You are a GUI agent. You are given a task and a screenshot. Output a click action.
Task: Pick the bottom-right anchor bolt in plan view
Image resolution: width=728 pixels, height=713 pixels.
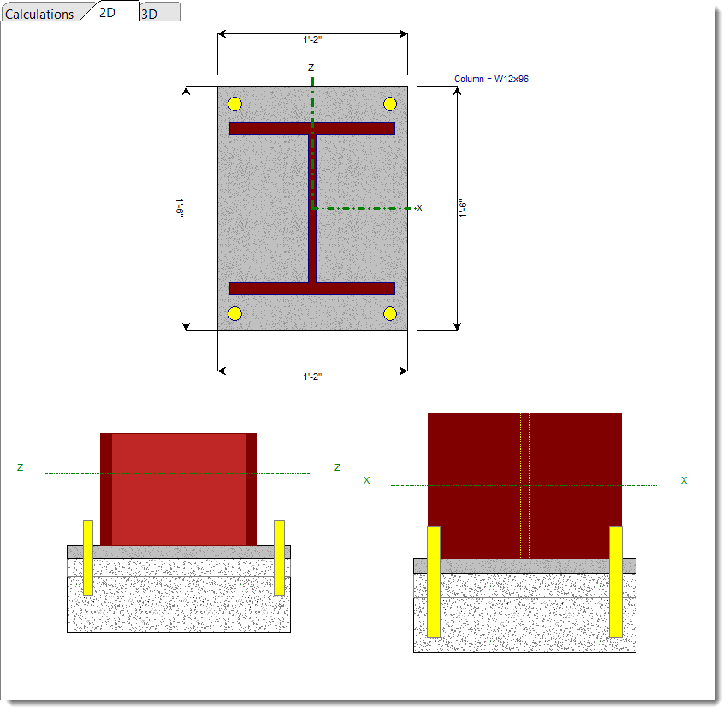coord(390,313)
